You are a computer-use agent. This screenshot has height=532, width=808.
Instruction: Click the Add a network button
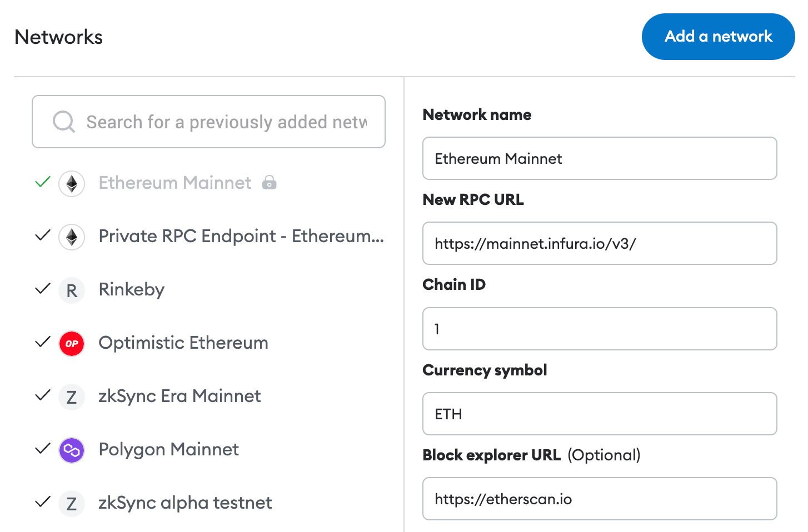(718, 37)
